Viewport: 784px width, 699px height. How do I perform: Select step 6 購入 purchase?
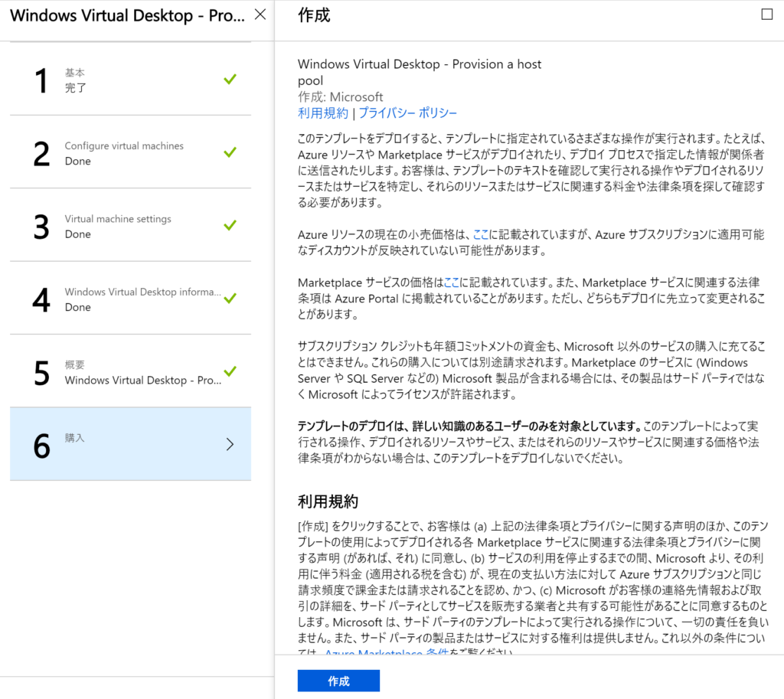130,444
